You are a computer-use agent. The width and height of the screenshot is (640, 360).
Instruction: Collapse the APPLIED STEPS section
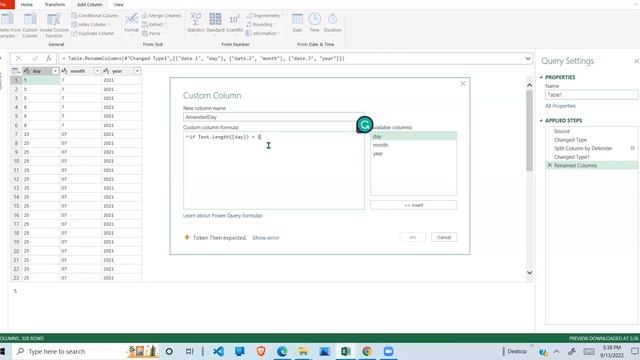pos(542,120)
